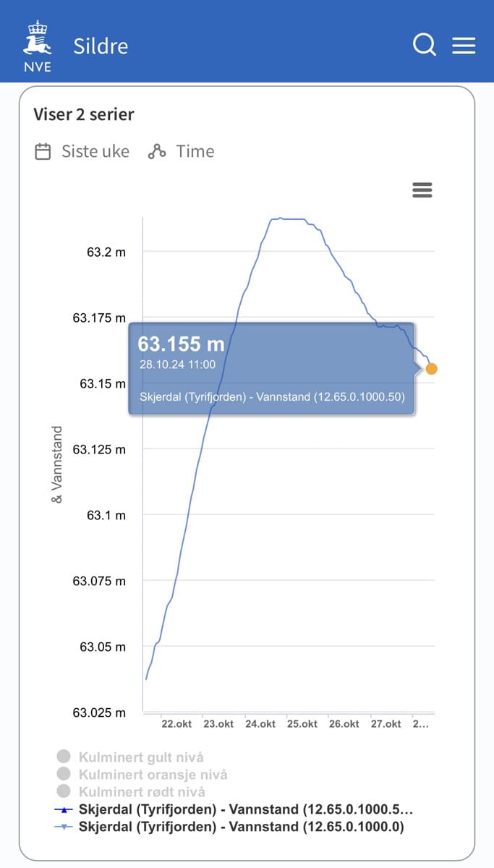
Task: Click the Viser 2 serier heading
Action: pyautogui.click(x=84, y=114)
